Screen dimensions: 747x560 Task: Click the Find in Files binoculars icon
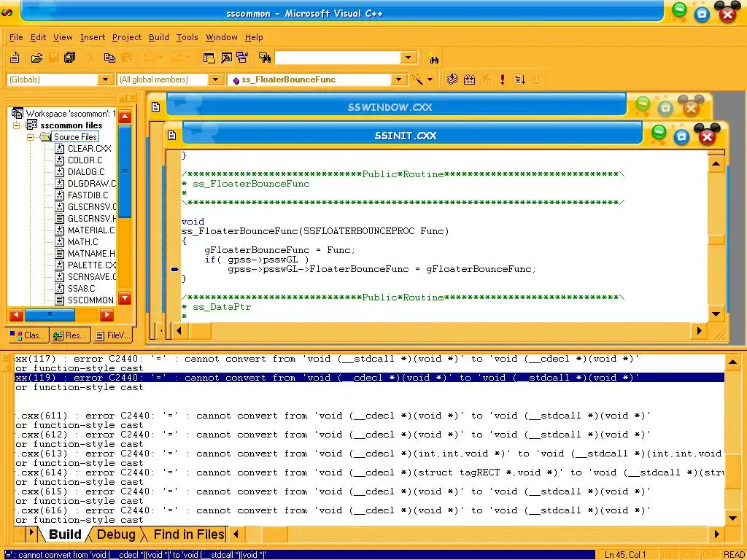pos(265,58)
